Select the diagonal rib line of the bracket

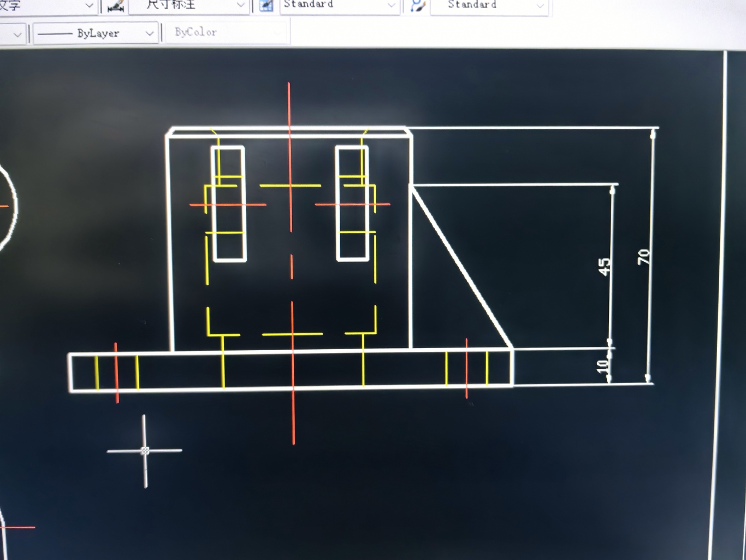pos(462,267)
